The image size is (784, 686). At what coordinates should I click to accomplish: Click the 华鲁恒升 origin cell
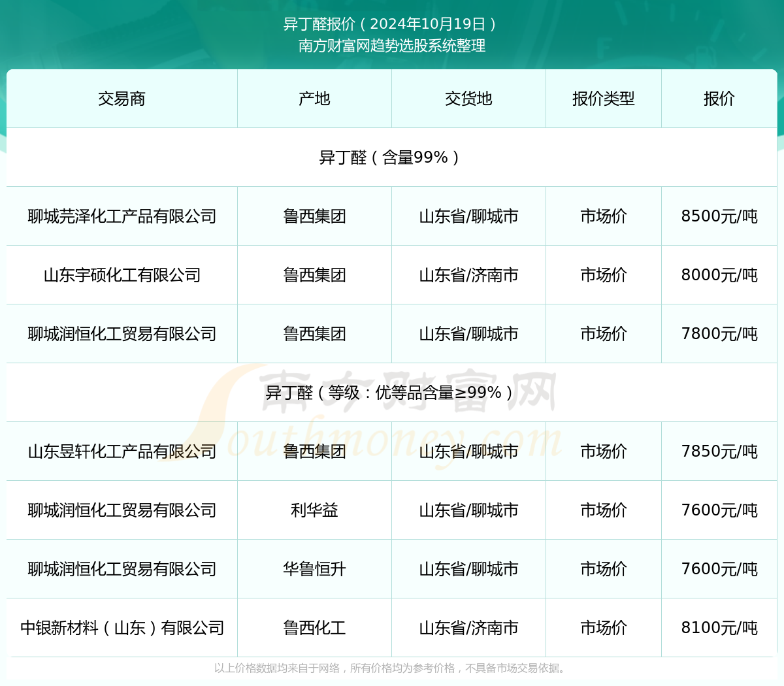tap(314, 569)
